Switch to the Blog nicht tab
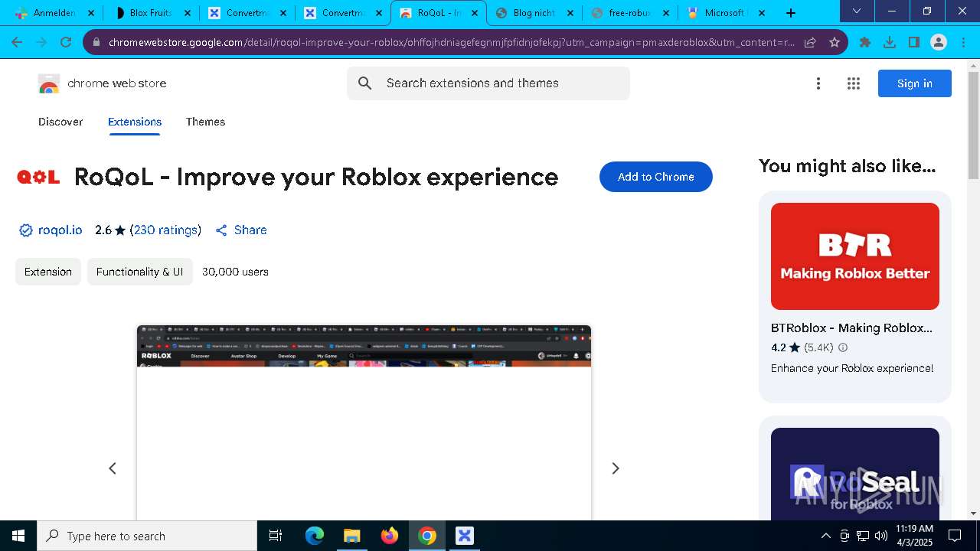This screenshot has width=980, height=551. 534,13
